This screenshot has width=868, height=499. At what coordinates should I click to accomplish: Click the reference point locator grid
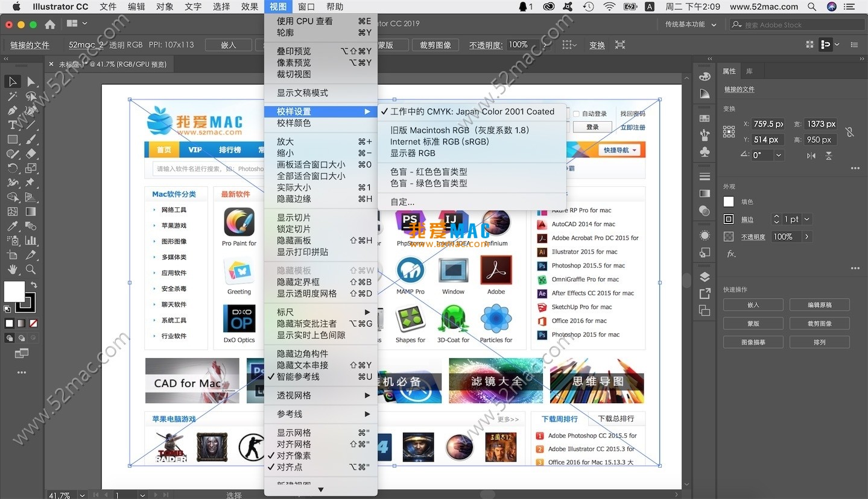pyautogui.click(x=729, y=131)
